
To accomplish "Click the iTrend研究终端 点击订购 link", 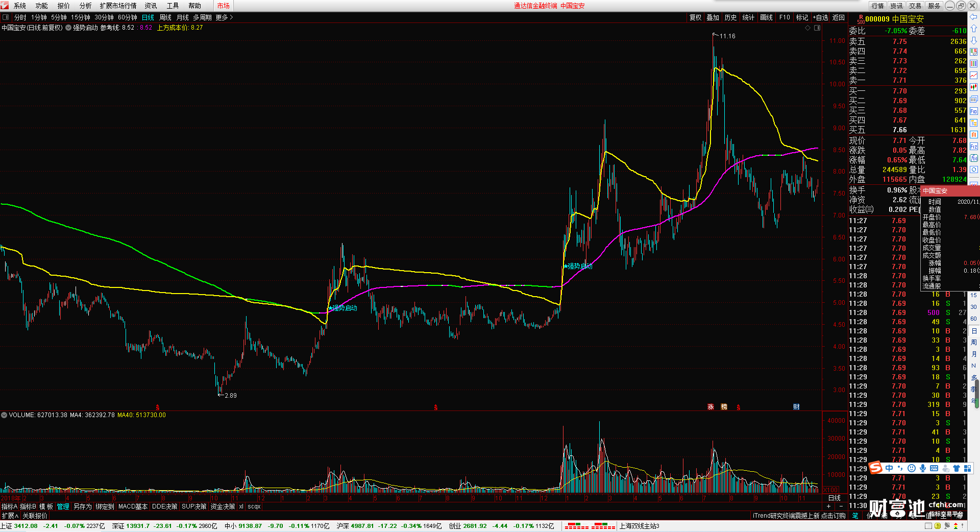I will tap(799, 516).
